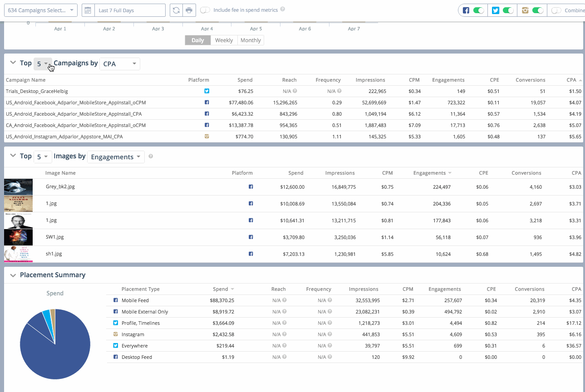Open the 634 Campaigns Selected dropdown

point(40,10)
